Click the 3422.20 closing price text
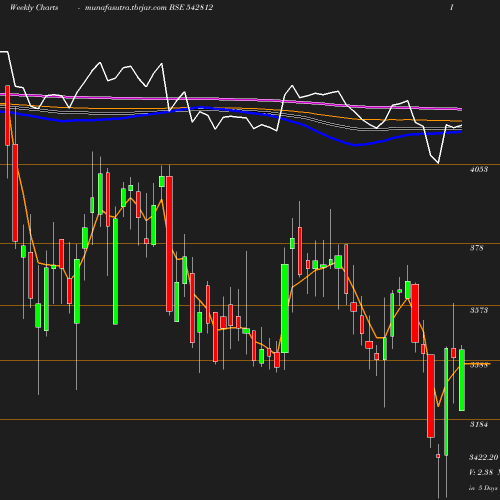500x500 pixels. 484,457
